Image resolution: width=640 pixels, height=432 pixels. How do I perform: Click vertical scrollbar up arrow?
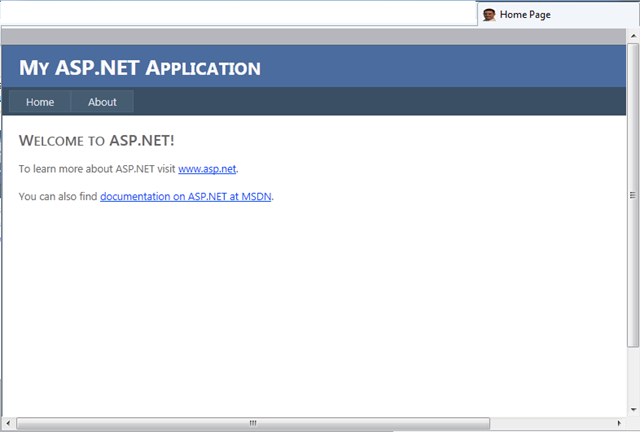click(633, 36)
